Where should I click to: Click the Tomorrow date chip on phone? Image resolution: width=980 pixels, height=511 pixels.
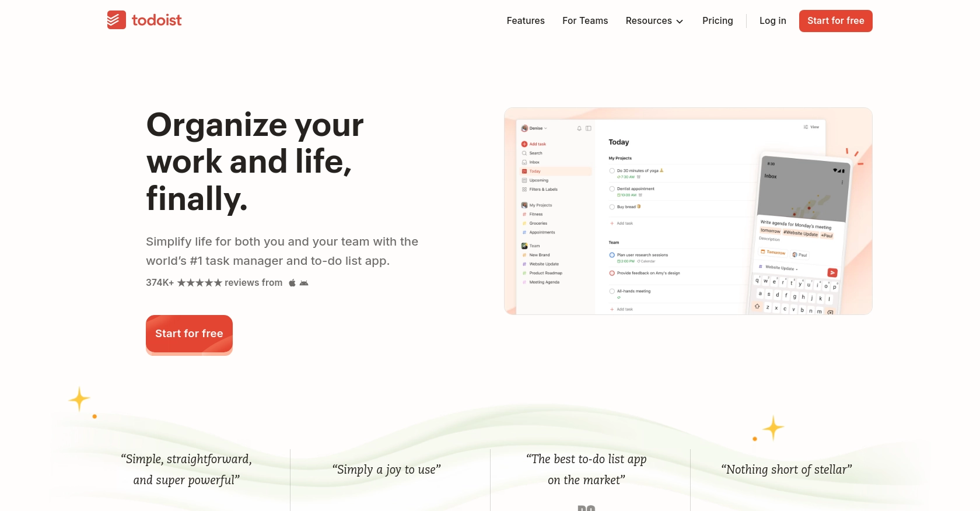(773, 252)
